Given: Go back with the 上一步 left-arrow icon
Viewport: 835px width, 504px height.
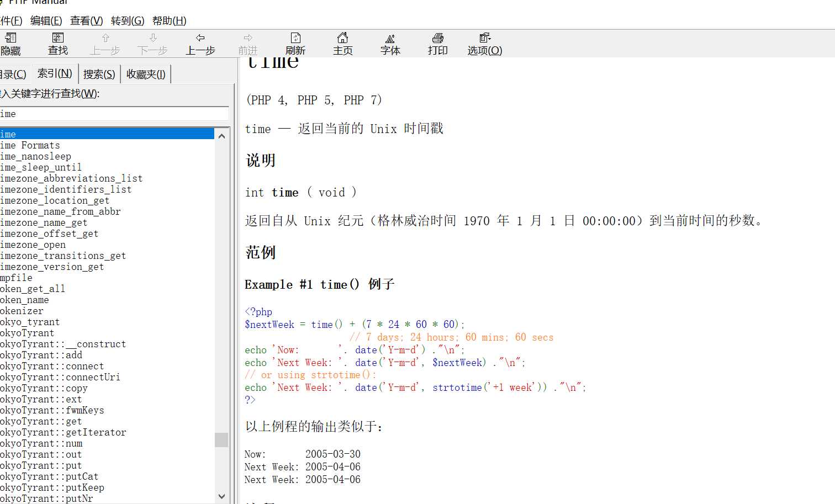Looking at the screenshot, I should point(200,44).
